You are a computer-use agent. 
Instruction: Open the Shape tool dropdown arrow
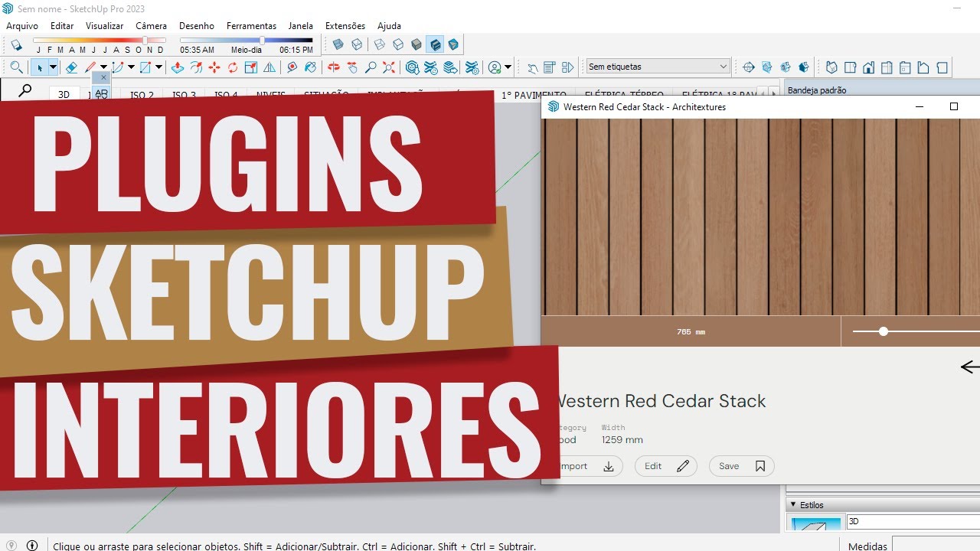(158, 67)
